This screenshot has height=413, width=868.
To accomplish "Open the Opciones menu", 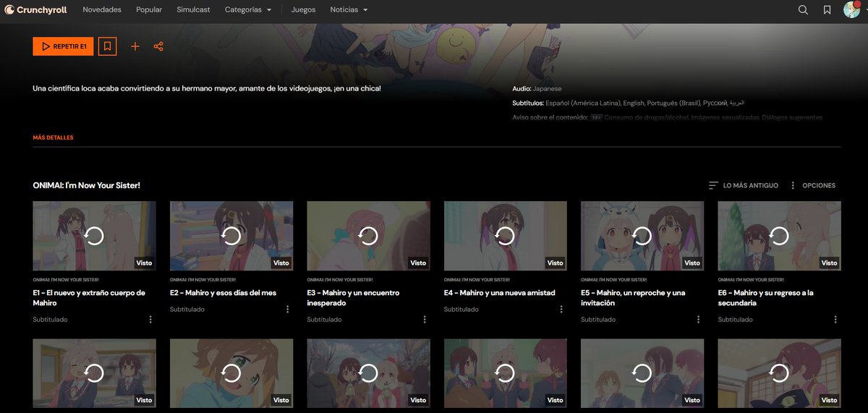I will (813, 185).
